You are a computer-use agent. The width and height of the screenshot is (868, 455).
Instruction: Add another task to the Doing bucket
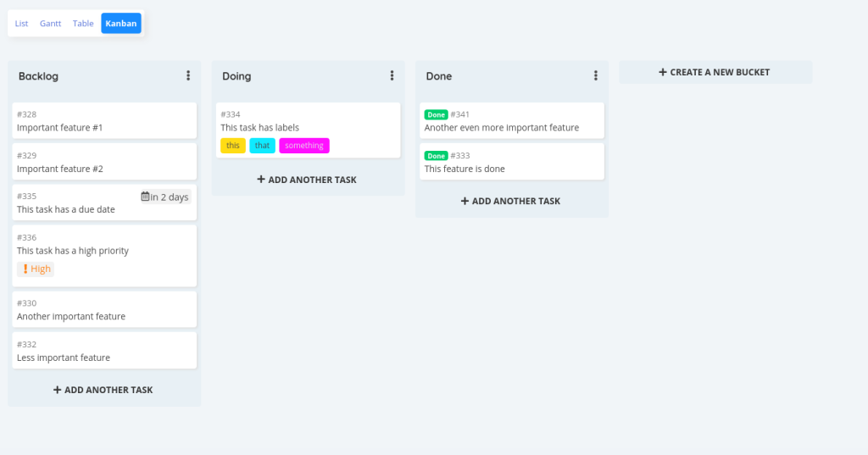tap(308, 180)
